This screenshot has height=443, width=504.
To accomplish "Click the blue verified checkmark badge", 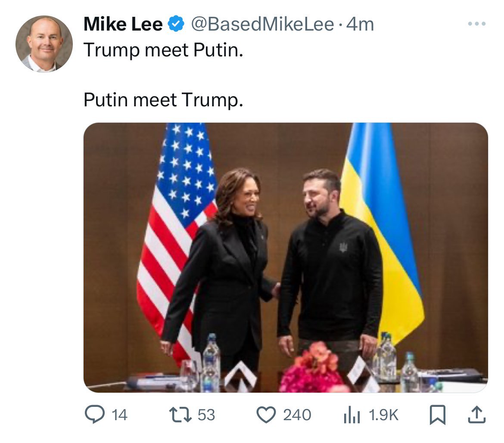I will click(x=176, y=25).
